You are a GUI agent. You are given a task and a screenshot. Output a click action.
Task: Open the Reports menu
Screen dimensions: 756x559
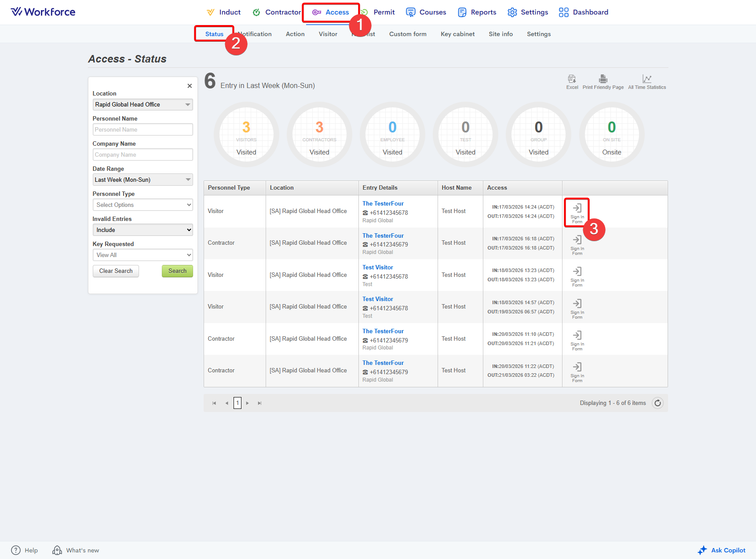pos(477,12)
